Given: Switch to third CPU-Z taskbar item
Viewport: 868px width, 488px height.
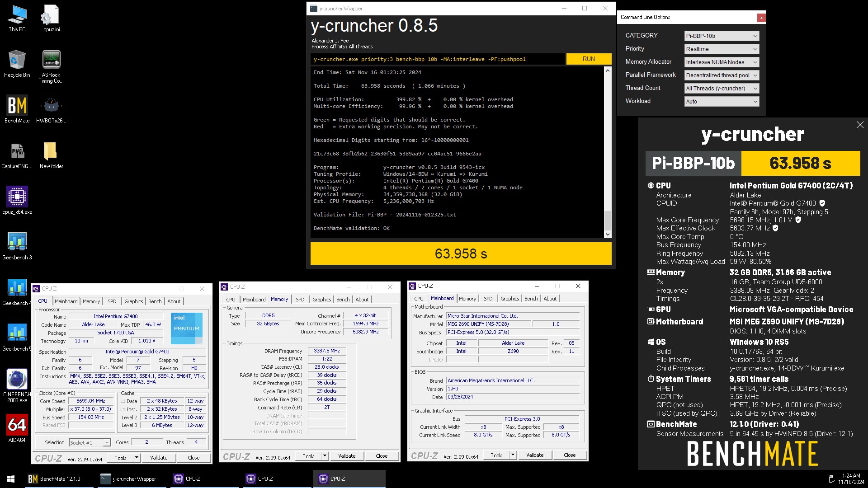Looking at the screenshot, I should (349, 479).
